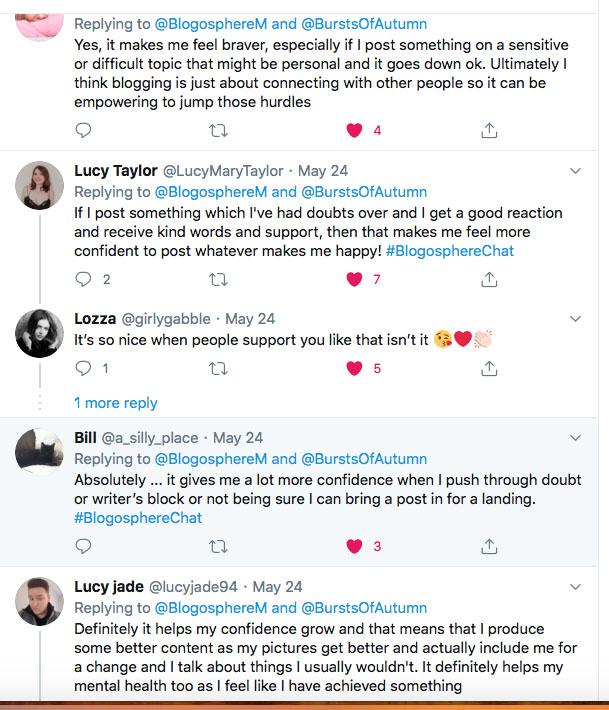Open the #BlogosphereChat hashtag in Bill's tweet

tap(138, 518)
